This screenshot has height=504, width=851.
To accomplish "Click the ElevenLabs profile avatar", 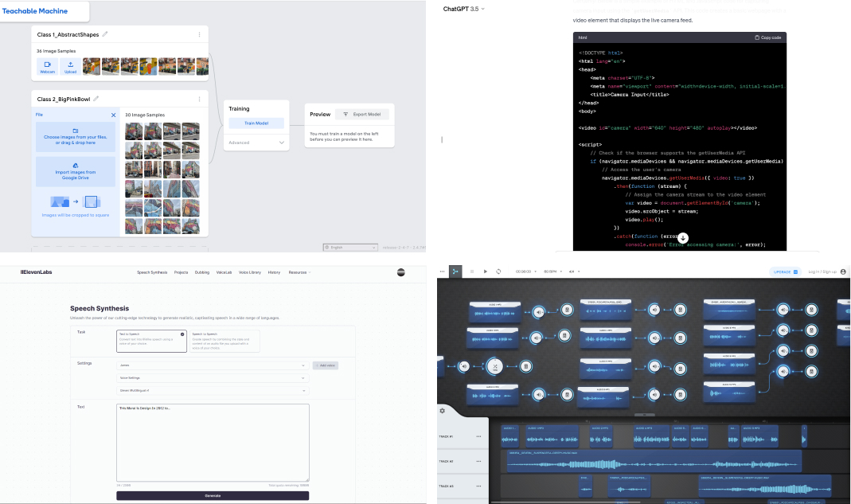I will pos(401,272).
